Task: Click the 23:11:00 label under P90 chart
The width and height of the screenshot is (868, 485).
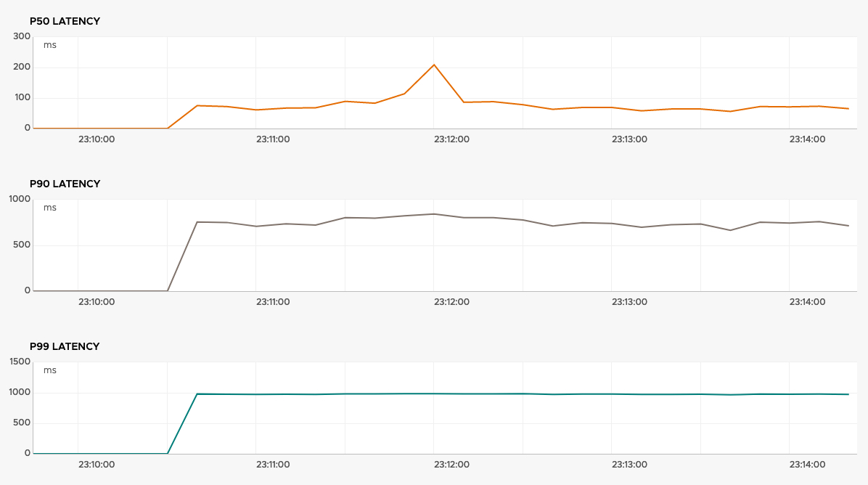Action: click(x=273, y=302)
